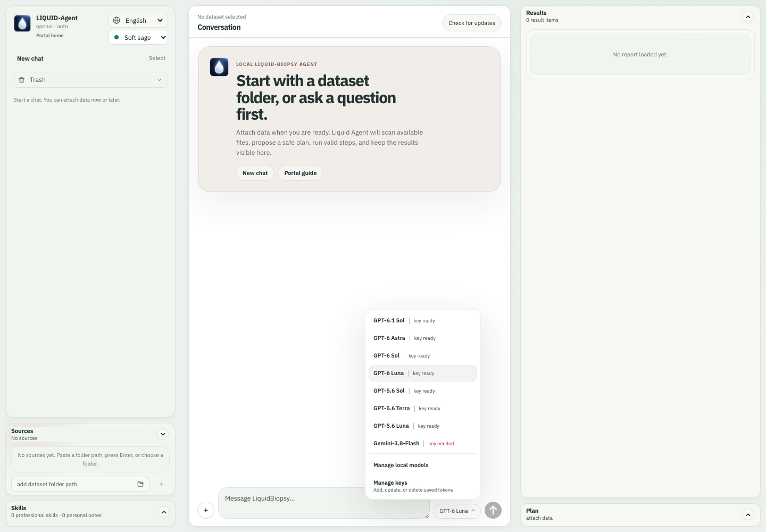Screen dimensions: 766x532
Task: Select GPT-6 Sol model
Action: pyautogui.click(x=423, y=356)
